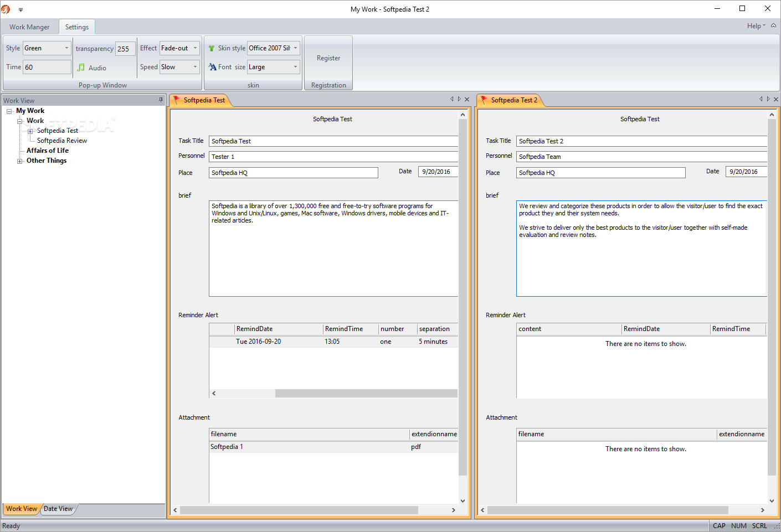Click left arrow on Reminder Alert scrollbar
Image resolution: width=781 pixels, height=532 pixels.
[x=214, y=393]
